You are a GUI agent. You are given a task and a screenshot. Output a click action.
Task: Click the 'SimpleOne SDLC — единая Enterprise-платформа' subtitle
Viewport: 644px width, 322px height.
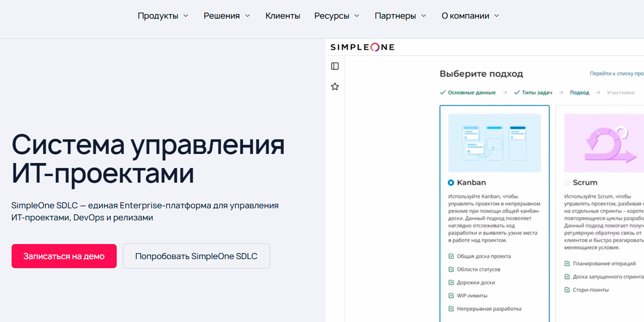tap(145, 211)
